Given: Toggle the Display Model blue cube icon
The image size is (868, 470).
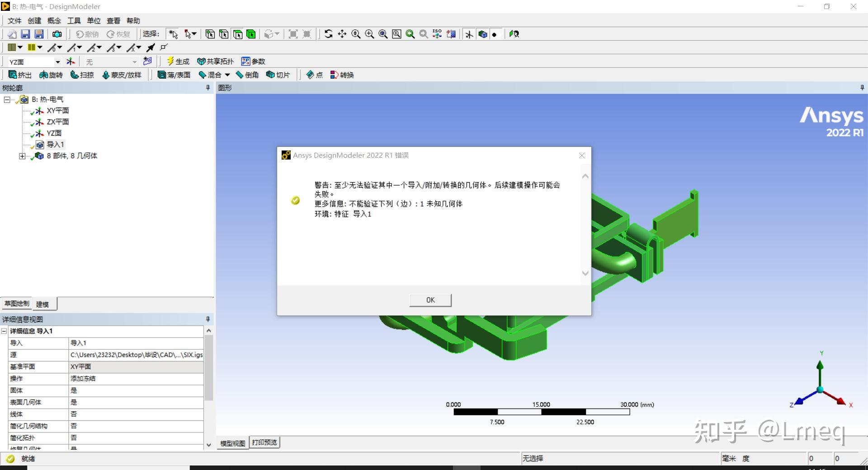Looking at the screenshot, I should tap(483, 34).
